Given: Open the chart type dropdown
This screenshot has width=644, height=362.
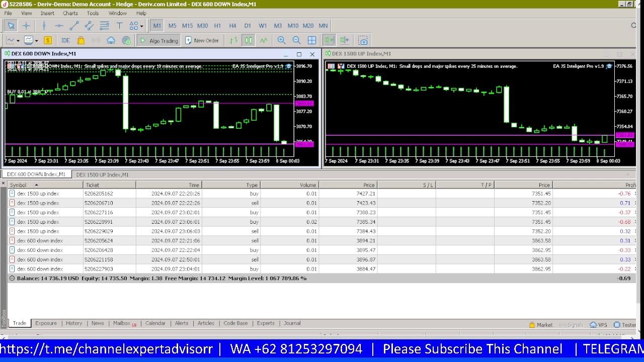Looking at the screenshot, I should click(13, 40).
